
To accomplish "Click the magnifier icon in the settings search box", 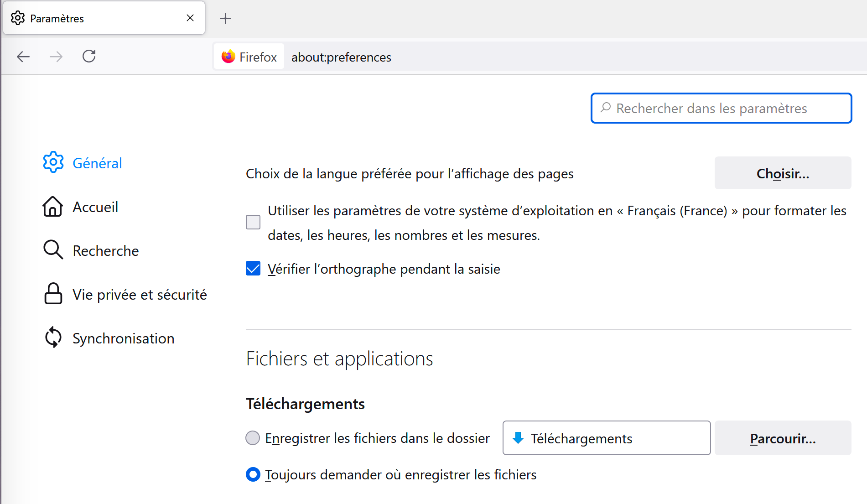I will (x=606, y=108).
